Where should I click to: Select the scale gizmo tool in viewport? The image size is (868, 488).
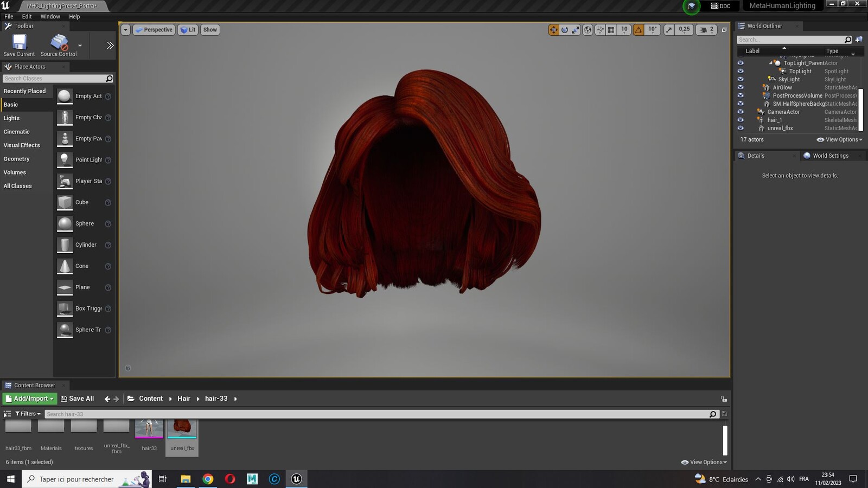coord(576,30)
